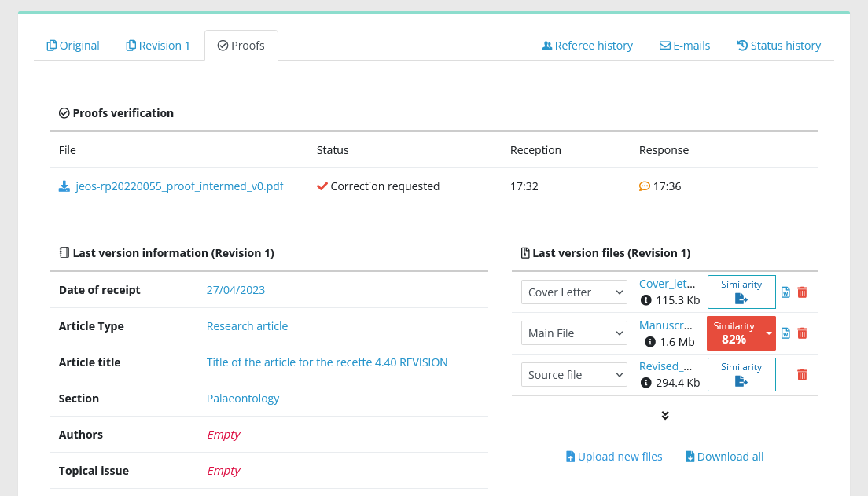Click Word document icon for Main File
The width and height of the screenshot is (868, 496).
[785, 333]
